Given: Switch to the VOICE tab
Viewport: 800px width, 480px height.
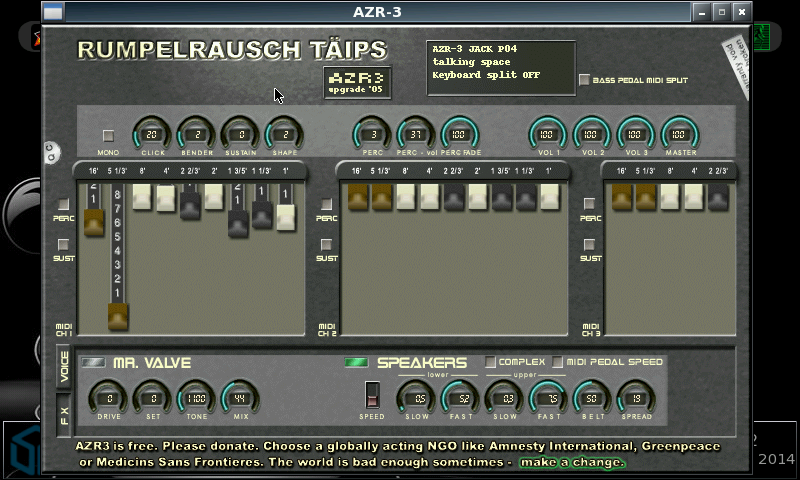Looking at the screenshot, I should [65, 365].
